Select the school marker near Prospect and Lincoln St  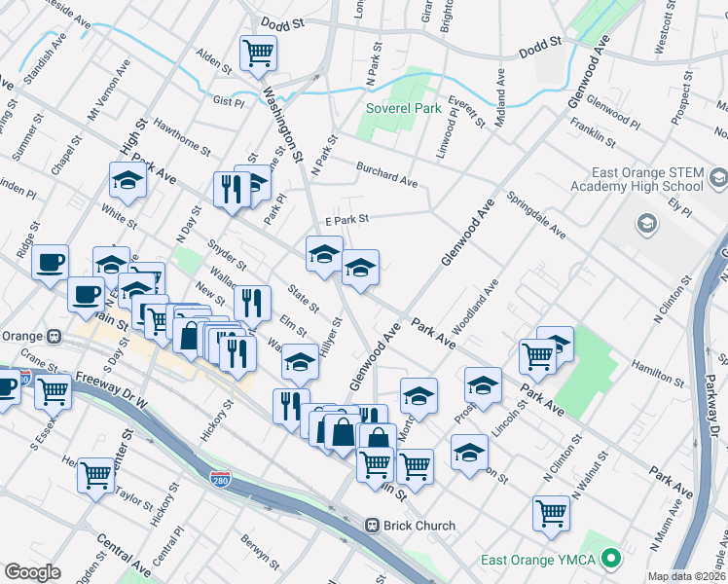click(x=483, y=385)
